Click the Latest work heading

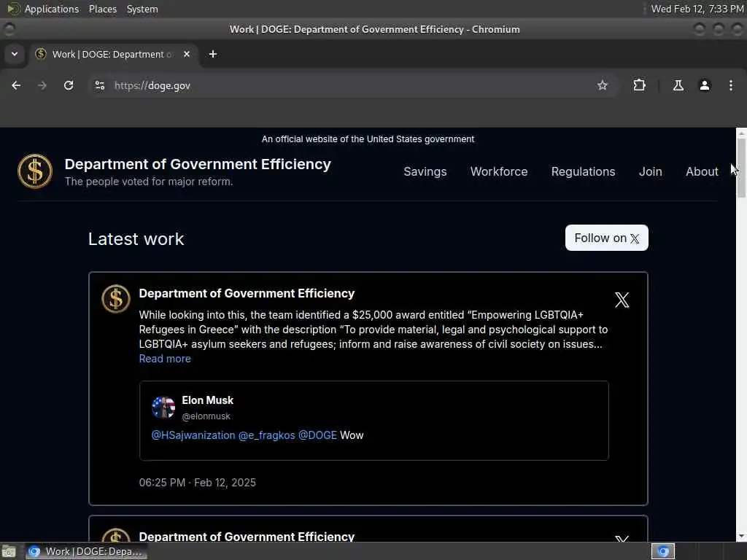click(x=136, y=239)
